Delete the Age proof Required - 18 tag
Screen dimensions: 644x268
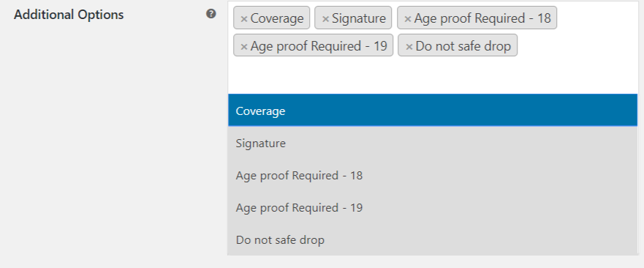(x=407, y=19)
